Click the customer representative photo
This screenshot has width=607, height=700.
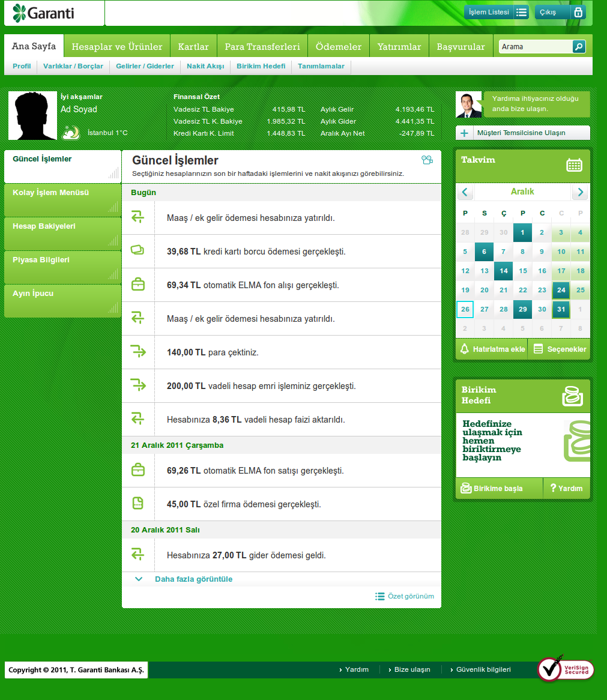[x=469, y=104]
